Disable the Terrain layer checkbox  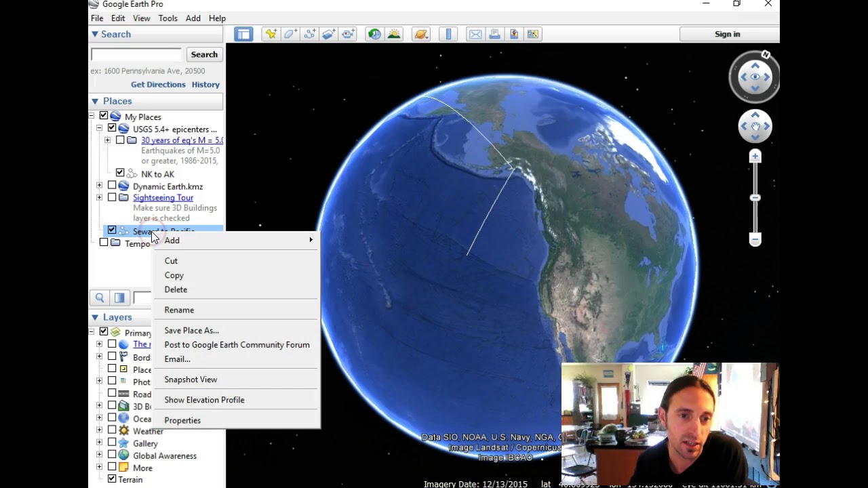(x=112, y=479)
